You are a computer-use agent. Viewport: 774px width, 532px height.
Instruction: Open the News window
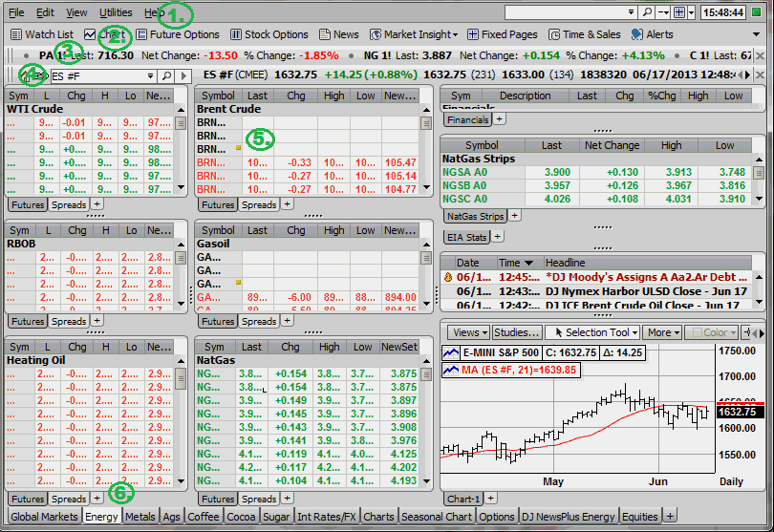[x=339, y=34]
